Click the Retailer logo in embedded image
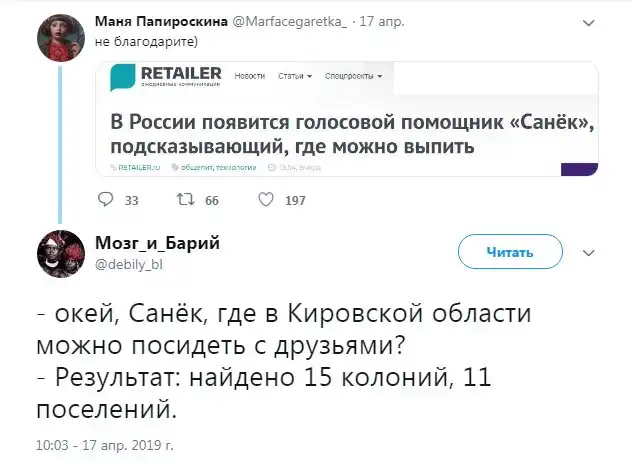632x474 pixels. [166, 77]
